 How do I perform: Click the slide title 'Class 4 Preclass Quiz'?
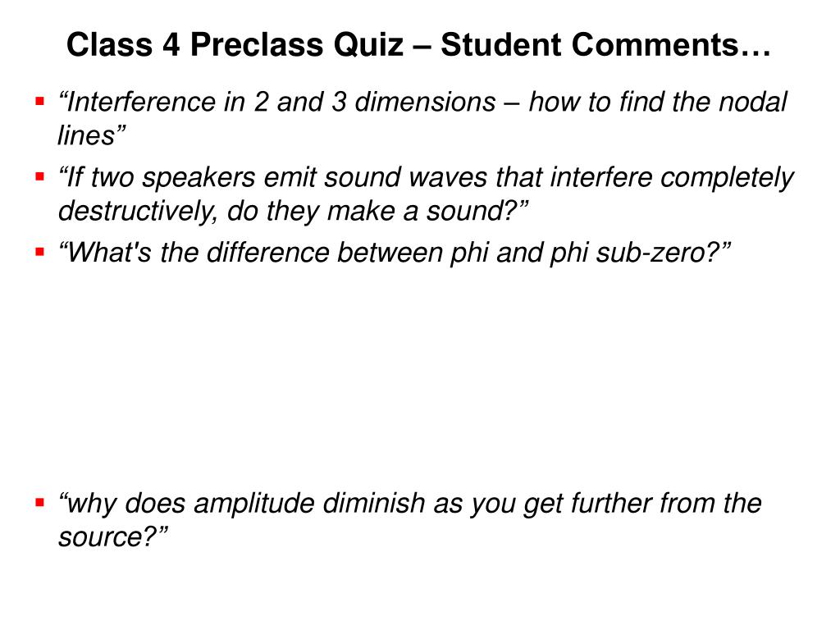point(235,44)
